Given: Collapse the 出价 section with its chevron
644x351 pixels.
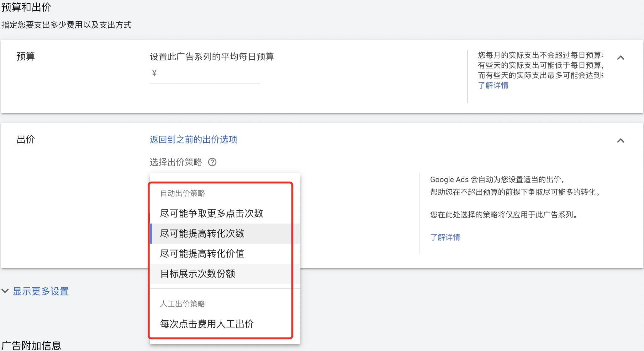Looking at the screenshot, I should pyautogui.click(x=620, y=141).
